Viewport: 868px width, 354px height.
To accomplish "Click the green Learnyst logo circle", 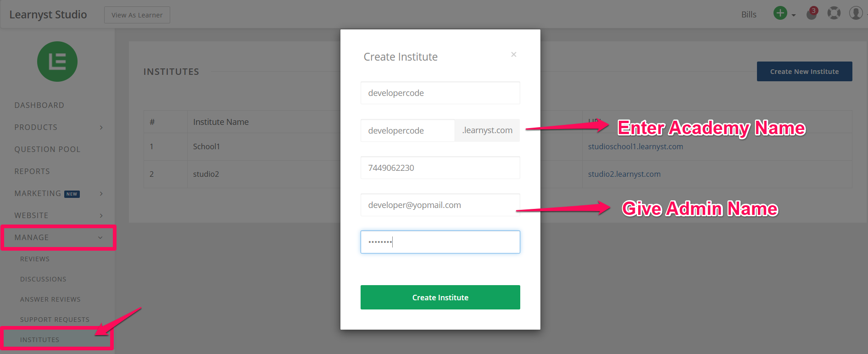I will [x=57, y=62].
